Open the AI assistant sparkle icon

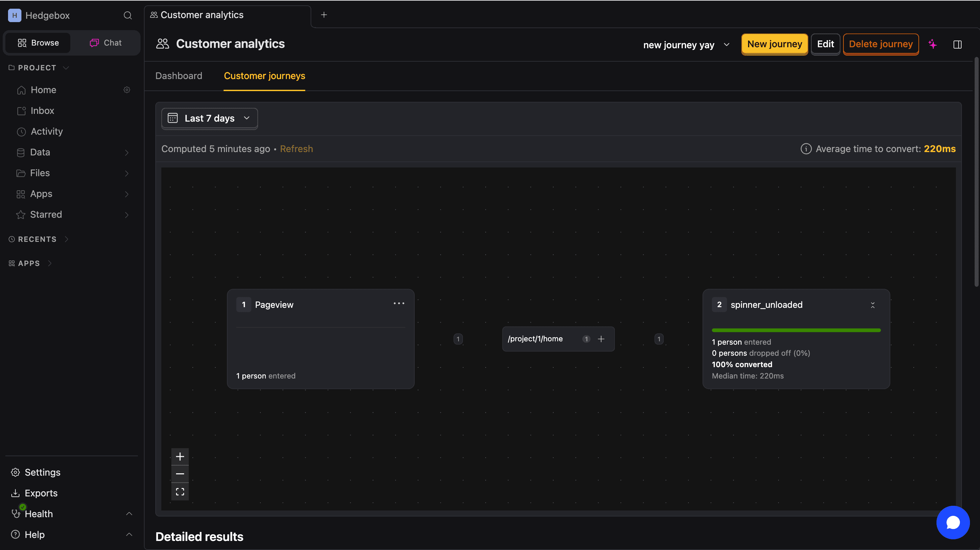(x=933, y=44)
